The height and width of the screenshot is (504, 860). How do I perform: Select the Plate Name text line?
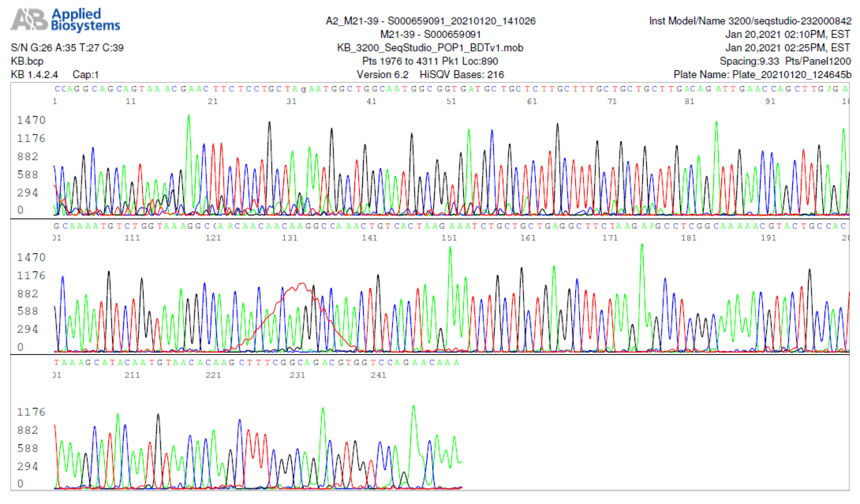[761, 75]
